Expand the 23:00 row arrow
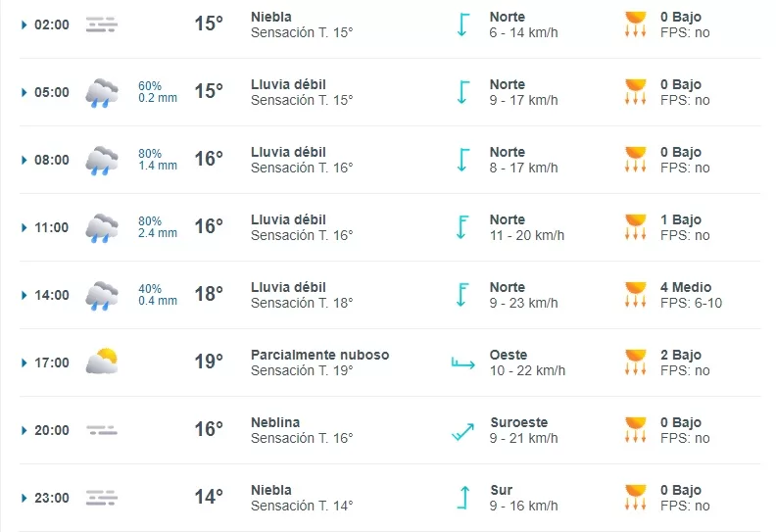This screenshot has height=532, width=776. (x=24, y=498)
